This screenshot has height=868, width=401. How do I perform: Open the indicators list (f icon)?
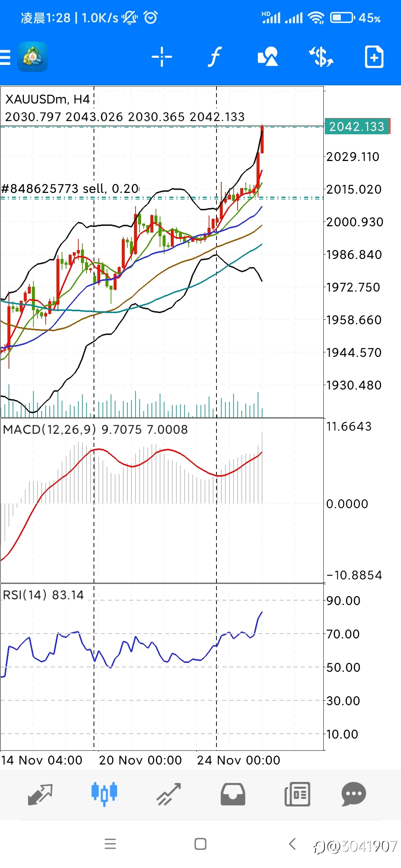click(x=215, y=57)
